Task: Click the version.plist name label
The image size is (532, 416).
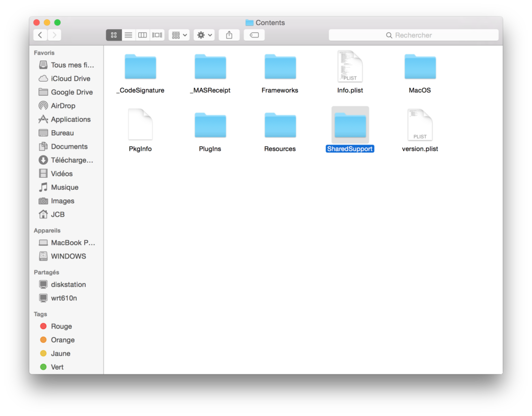Action: point(420,149)
